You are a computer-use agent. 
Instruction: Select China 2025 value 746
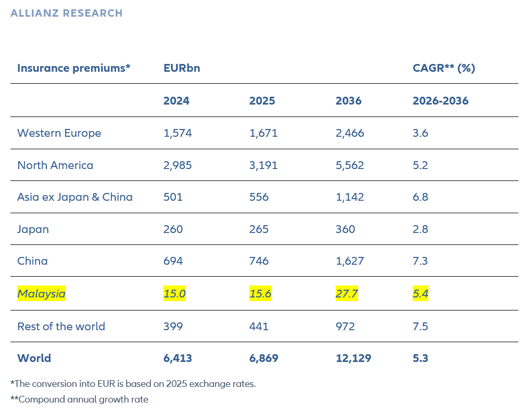(x=259, y=261)
